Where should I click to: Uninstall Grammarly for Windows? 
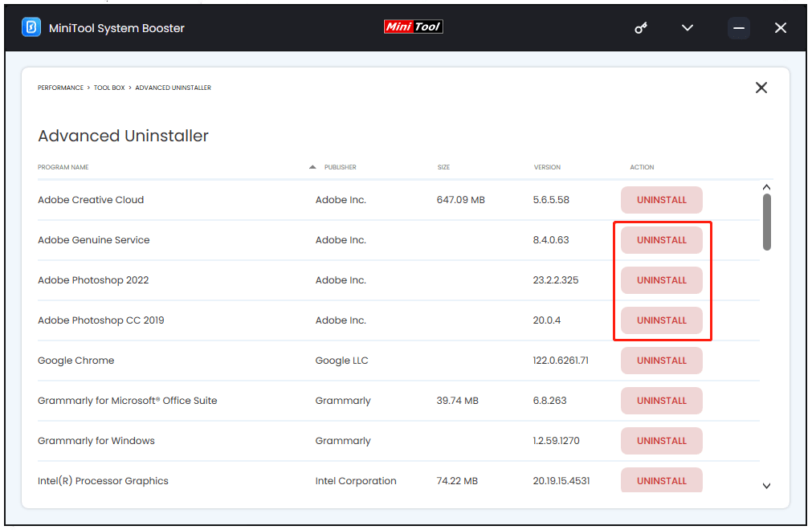(662, 440)
